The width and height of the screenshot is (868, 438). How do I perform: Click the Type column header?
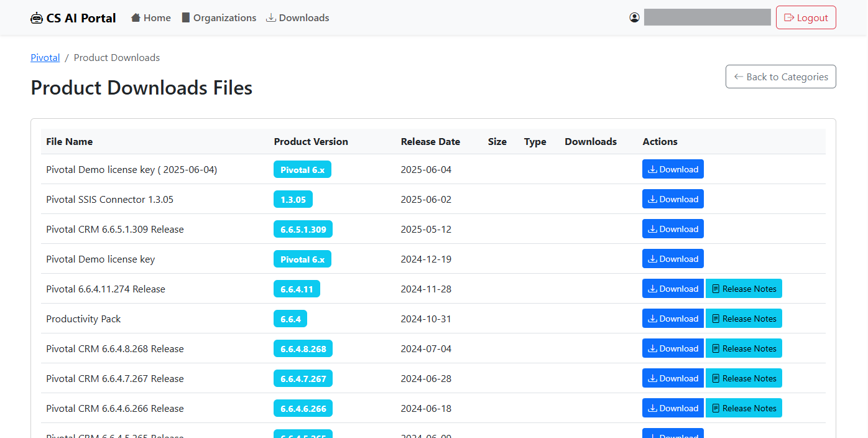pos(535,142)
